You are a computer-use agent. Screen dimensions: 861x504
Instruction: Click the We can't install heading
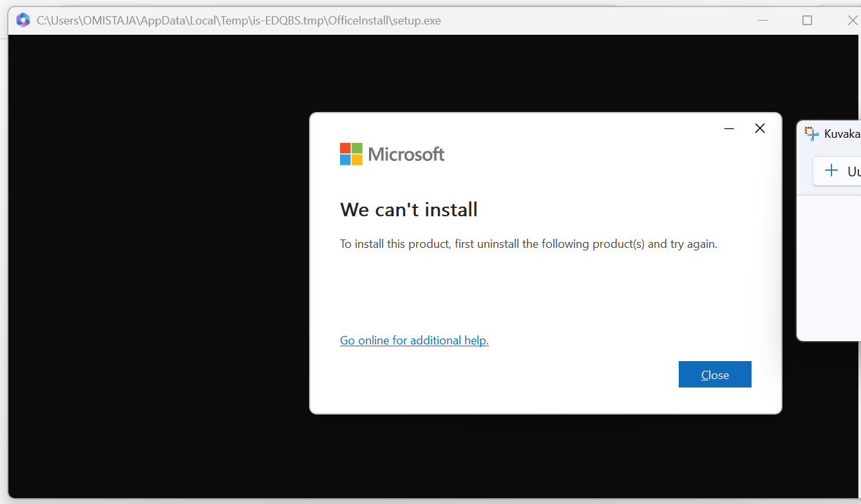tap(409, 209)
